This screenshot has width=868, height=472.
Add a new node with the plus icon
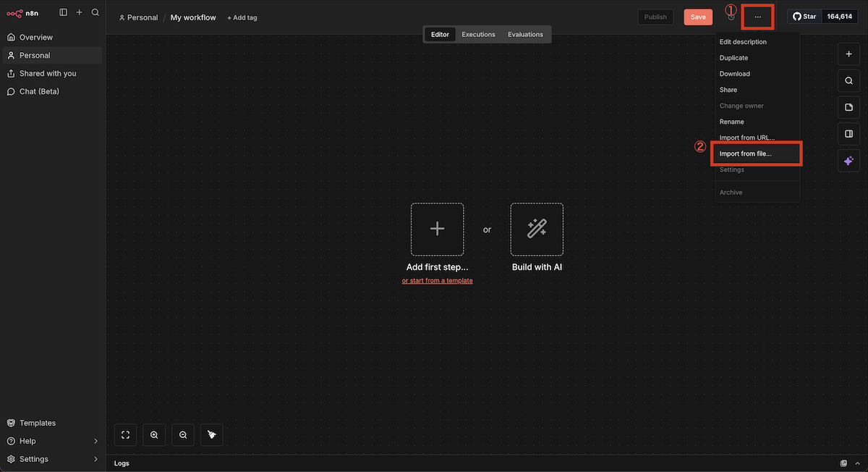tap(848, 54)
